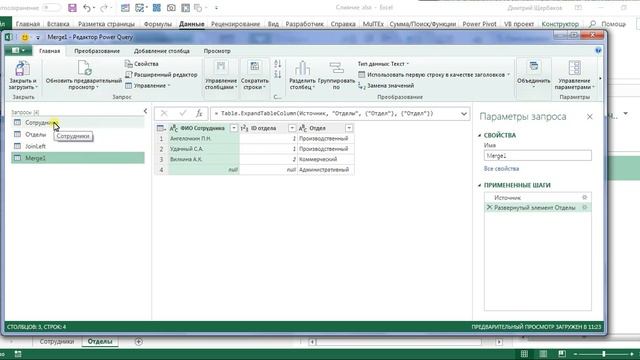Delete the Развернутый элемент Отделы step via the X

[489, 207]
